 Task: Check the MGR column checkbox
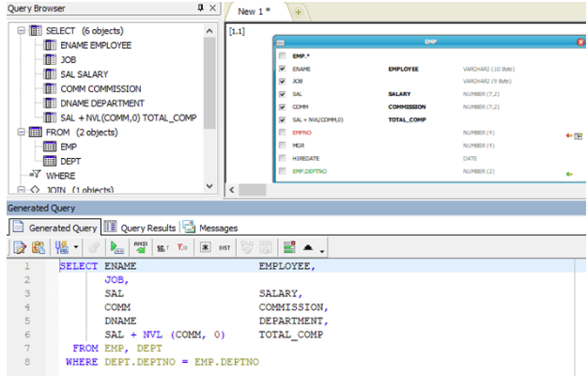283,146
